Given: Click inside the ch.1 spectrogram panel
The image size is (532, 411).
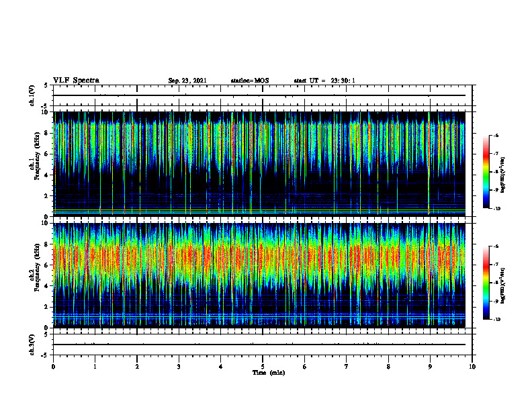Looking at the screenshot, I should click(259, 164).
